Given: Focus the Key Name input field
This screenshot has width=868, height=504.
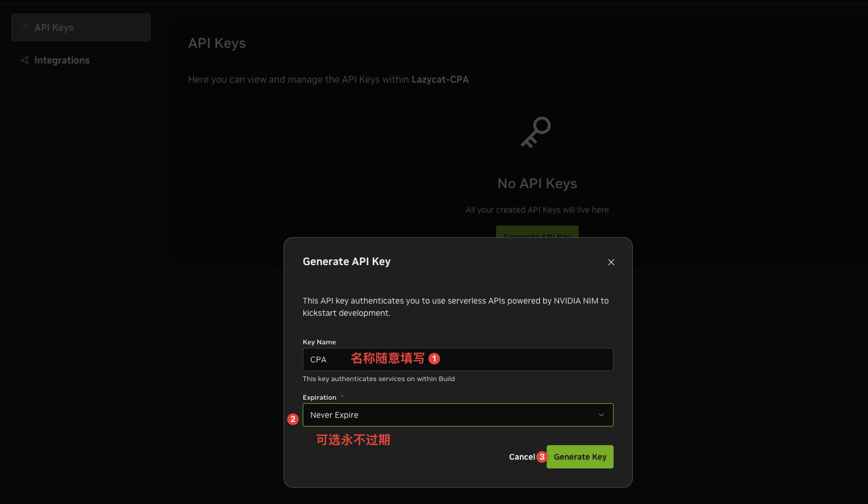Looking at the screenshot, I should pyautogui.click(x=458, y=360).
